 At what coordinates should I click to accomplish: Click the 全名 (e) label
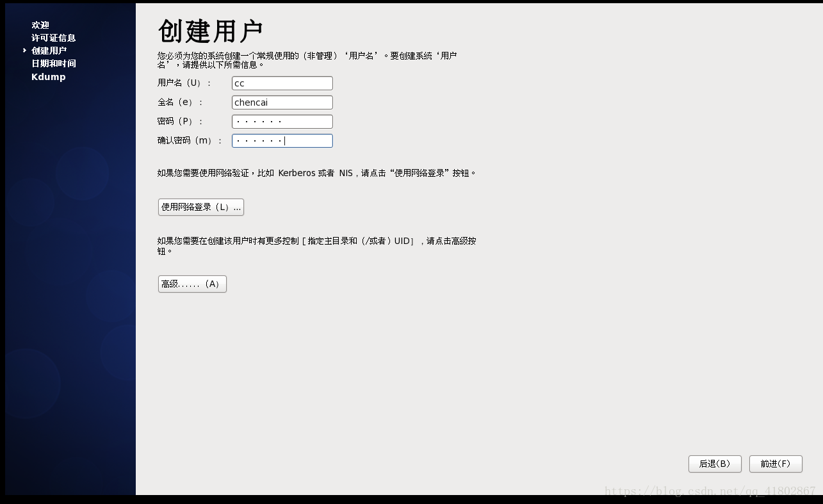pyautogui.click(x=180, y=102)
